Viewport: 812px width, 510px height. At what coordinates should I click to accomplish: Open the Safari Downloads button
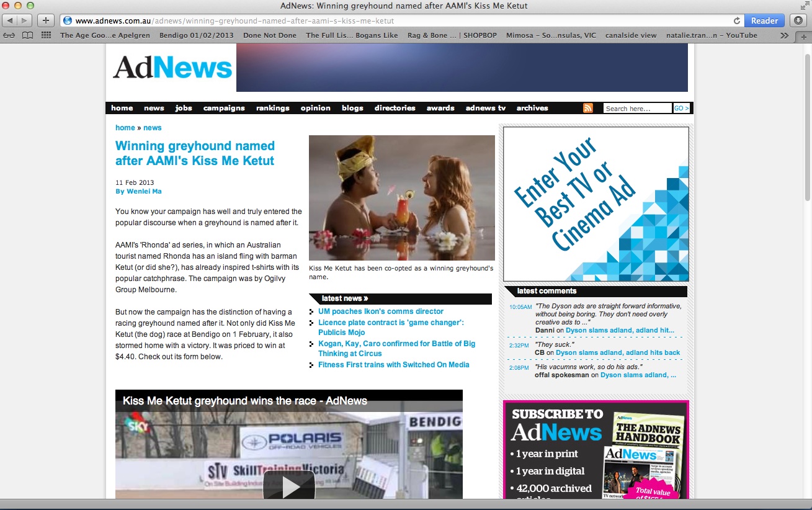click(799, 20)
